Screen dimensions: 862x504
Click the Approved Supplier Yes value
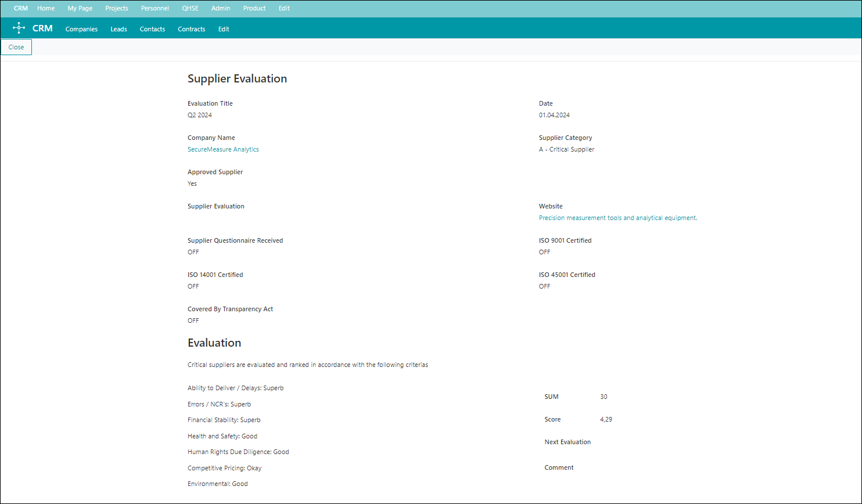pyautogui.click(x=192, y=183)
